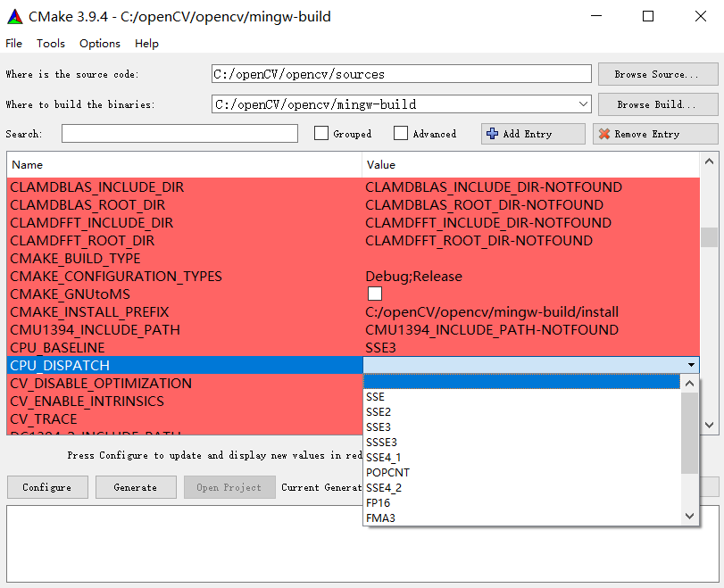
Task: Click the cache table scrollbar thumb
Action: pyautogui.click(x=709, y=237)
